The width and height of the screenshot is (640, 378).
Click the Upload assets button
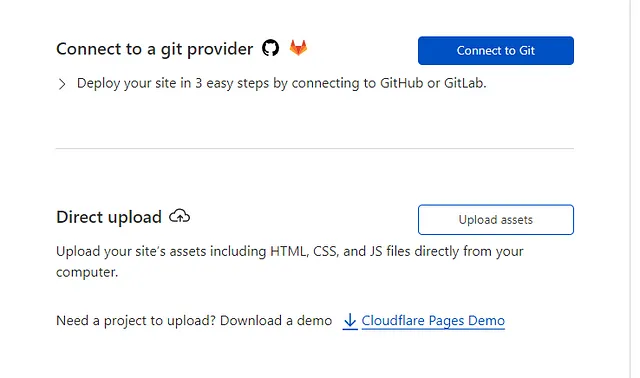(496, 220)
